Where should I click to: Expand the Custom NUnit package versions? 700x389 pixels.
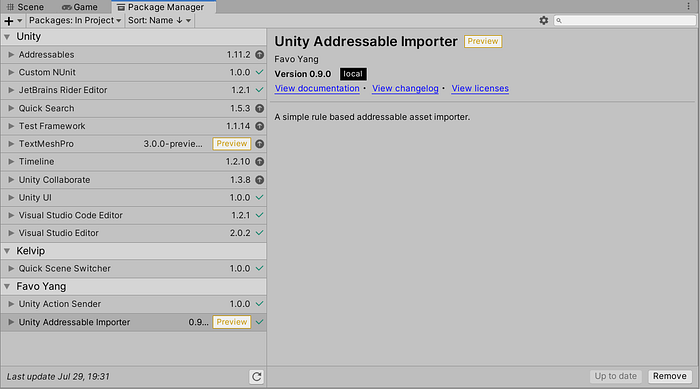[11, 72]
